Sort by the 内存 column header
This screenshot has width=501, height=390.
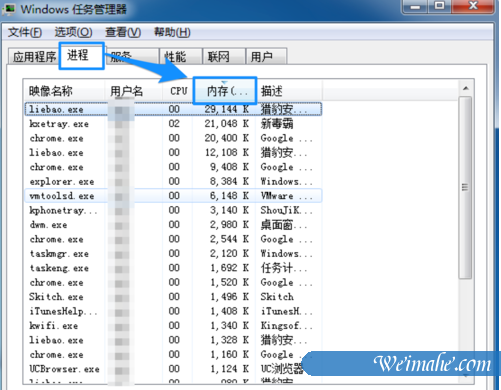tap(225, 91)
